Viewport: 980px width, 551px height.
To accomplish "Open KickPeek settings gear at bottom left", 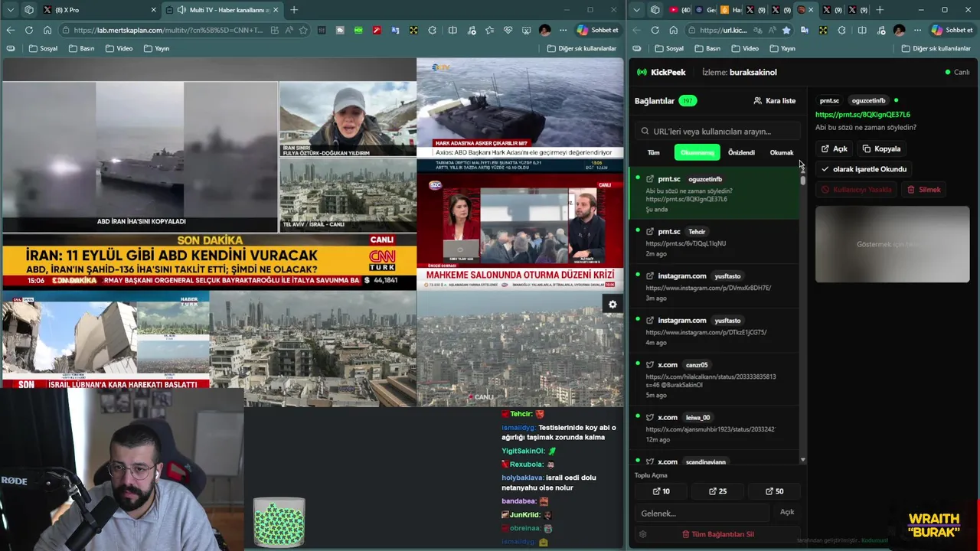I will click(642, 534).
